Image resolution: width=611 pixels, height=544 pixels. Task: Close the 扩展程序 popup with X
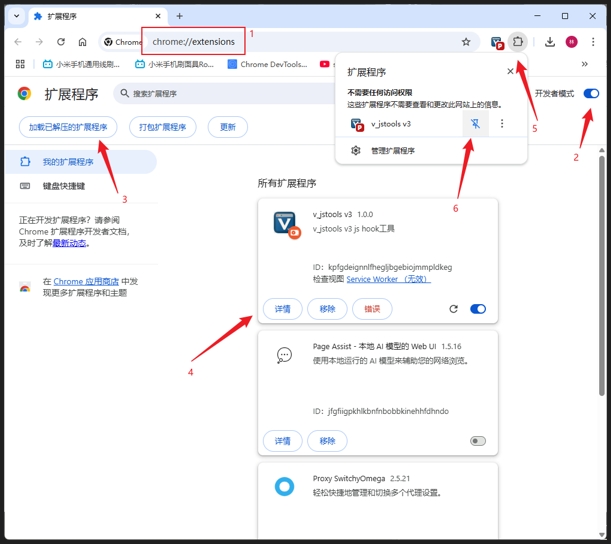(x=510, y=71)
